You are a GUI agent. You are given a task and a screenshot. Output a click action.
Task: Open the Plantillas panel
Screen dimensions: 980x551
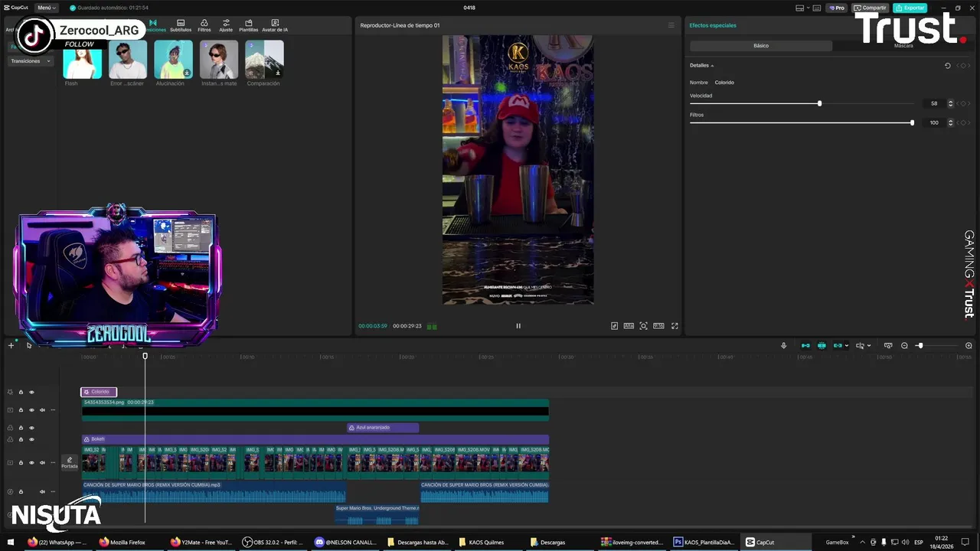point(249,25)
